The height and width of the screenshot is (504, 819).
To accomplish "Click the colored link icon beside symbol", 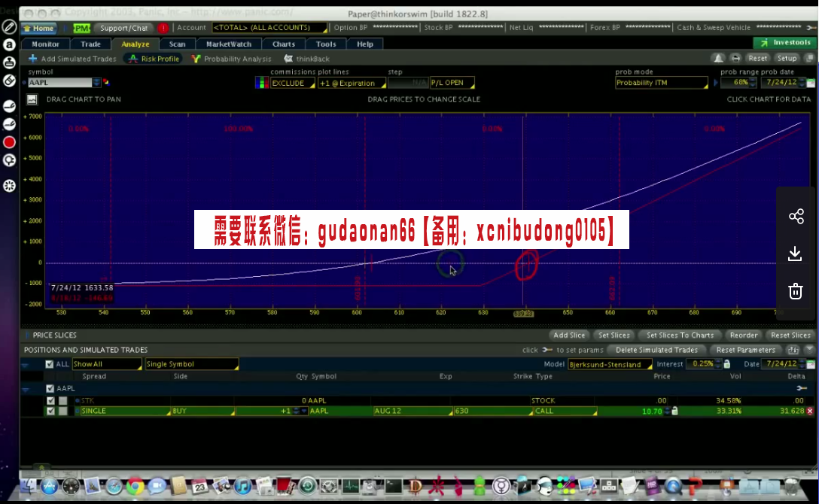I will click(x=106, y=82).
